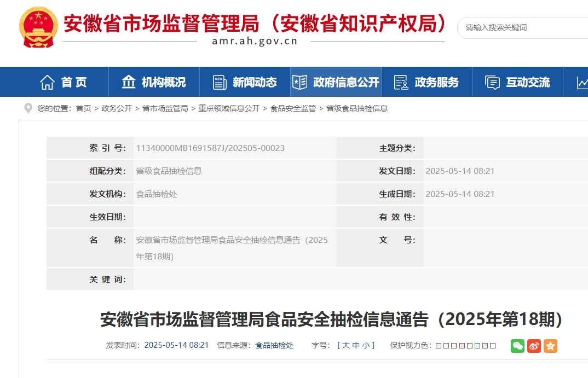Select the first eye-protection color swatch
The height and width of the screenshot is (378, 588).
coord(439,346)
